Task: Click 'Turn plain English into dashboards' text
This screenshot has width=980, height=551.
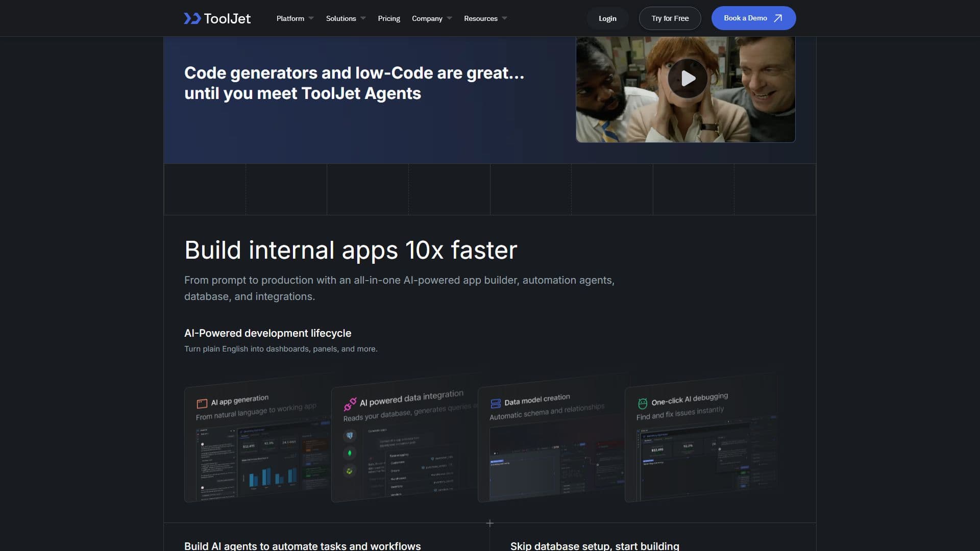Action: (281, 349)
